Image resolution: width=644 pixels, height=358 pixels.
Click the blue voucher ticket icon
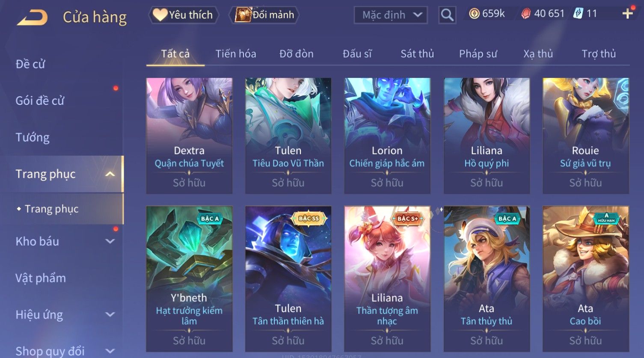[x=578, y=13]
